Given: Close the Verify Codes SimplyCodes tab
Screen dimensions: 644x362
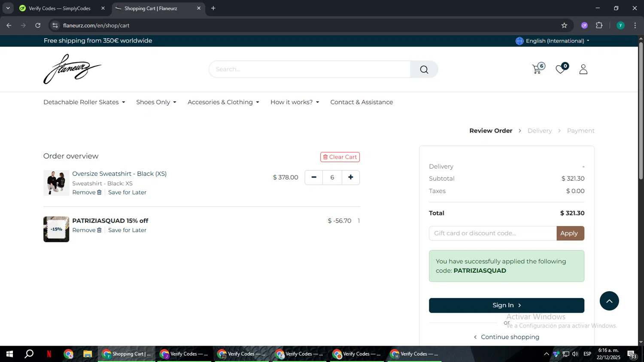Looking at the screenshot, I should point(103,8).
